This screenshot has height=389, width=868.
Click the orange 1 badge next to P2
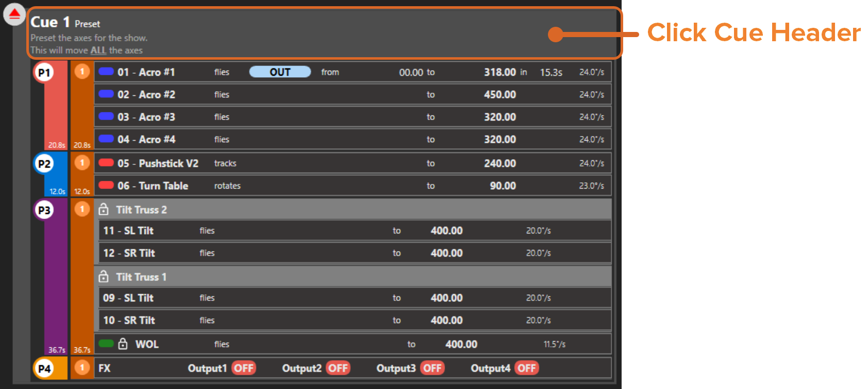click(82, 163)
